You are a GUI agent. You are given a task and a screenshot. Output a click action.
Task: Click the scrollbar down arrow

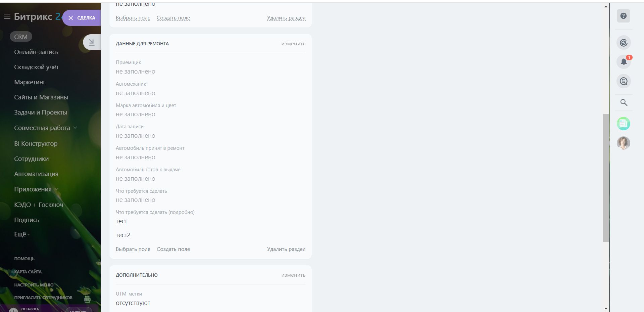[606, 309]
